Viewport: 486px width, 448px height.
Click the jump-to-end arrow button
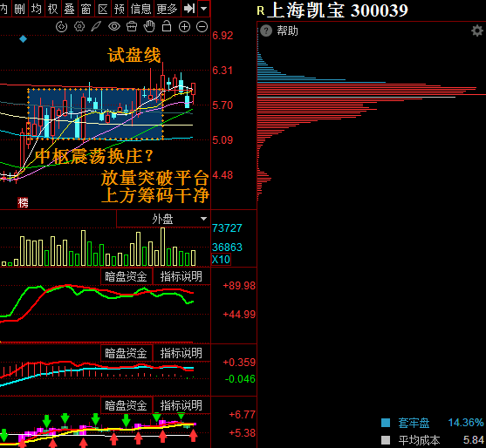click(189, 9)
